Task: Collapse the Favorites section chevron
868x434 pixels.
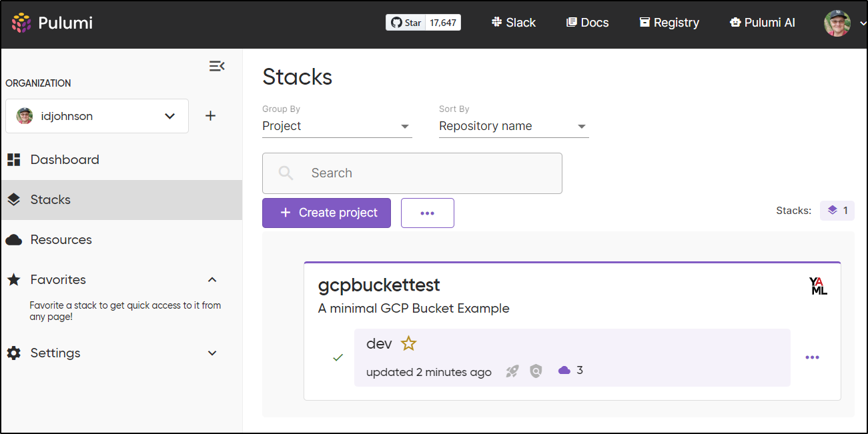Action: pos(212,279)
